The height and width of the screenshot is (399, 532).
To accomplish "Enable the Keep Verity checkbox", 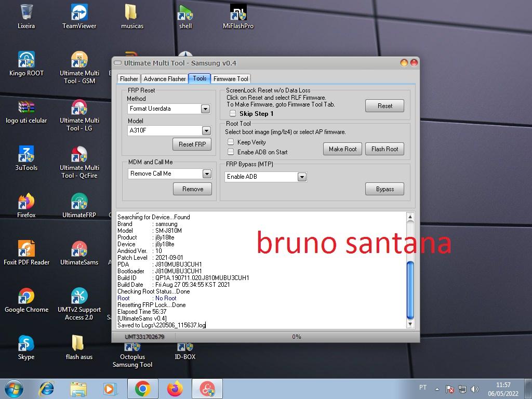I will click(x=231, y=142).
